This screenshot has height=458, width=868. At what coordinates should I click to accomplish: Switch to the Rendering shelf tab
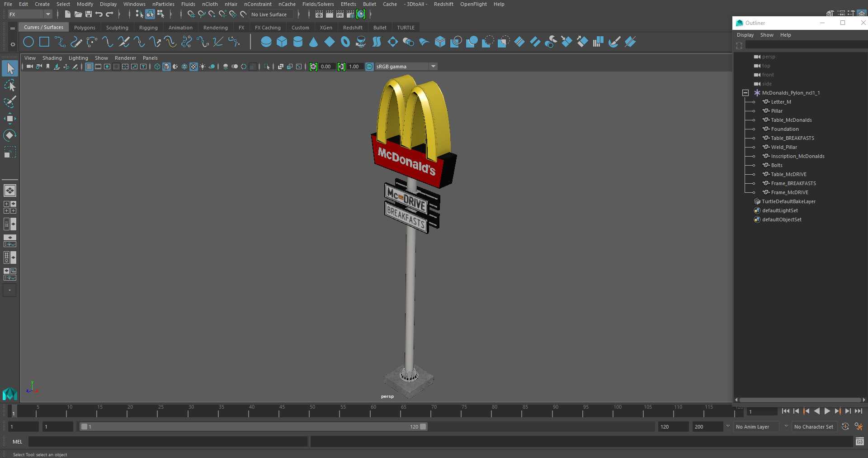point(216,28)
